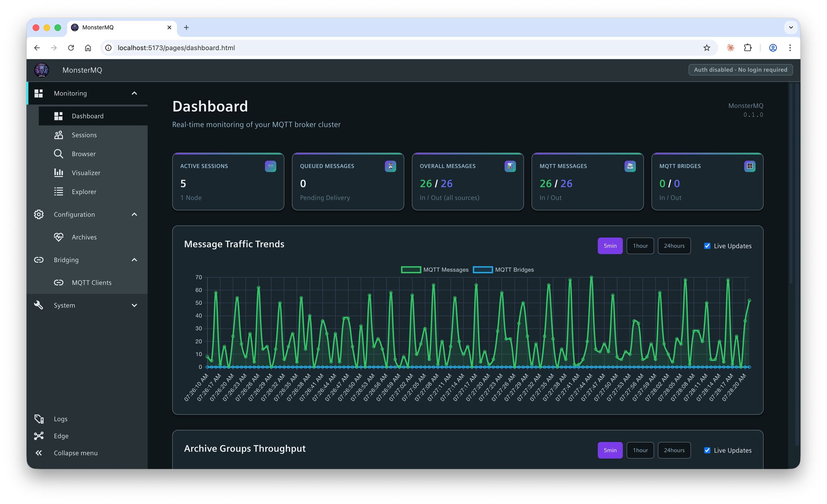Open the Sessions page icon
The width and height of the screenshot is (827, 504).
[x=59, y=135]
